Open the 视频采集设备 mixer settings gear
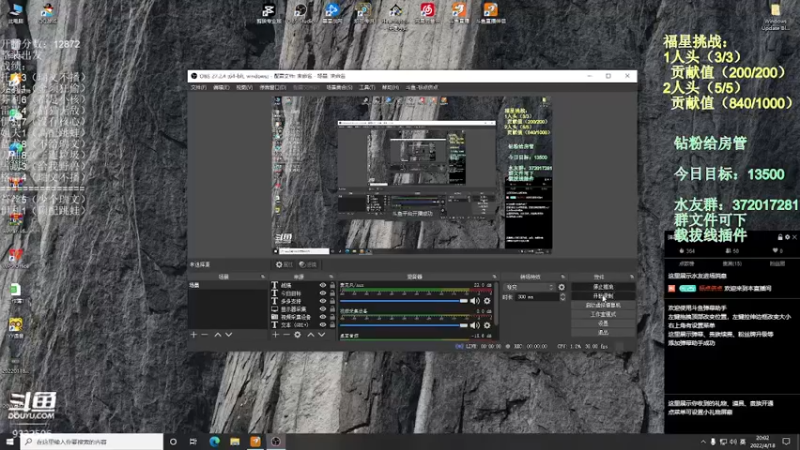The height and width of the screenshot is (450, 800). coord(487,325)
